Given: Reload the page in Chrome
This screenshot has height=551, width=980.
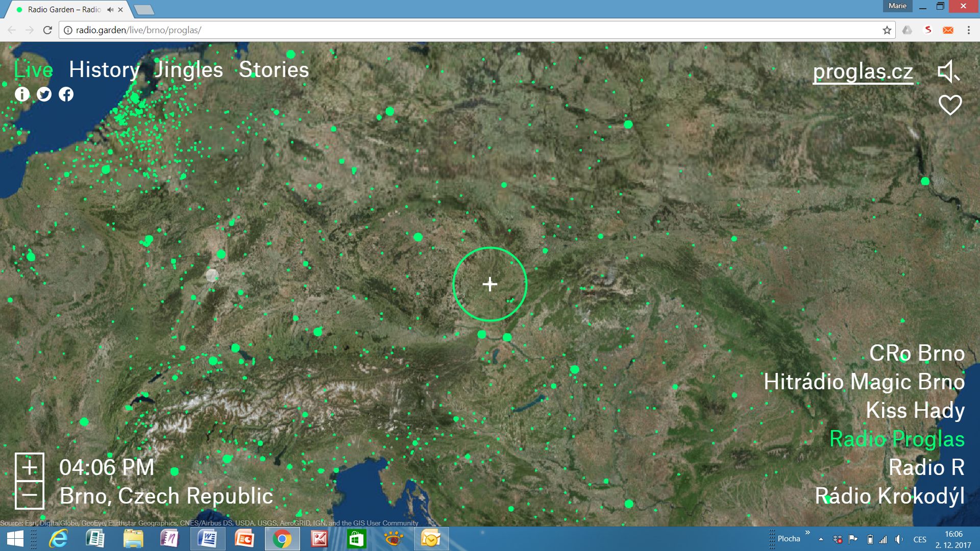Looking at the screenshot, I should [47, 30].
